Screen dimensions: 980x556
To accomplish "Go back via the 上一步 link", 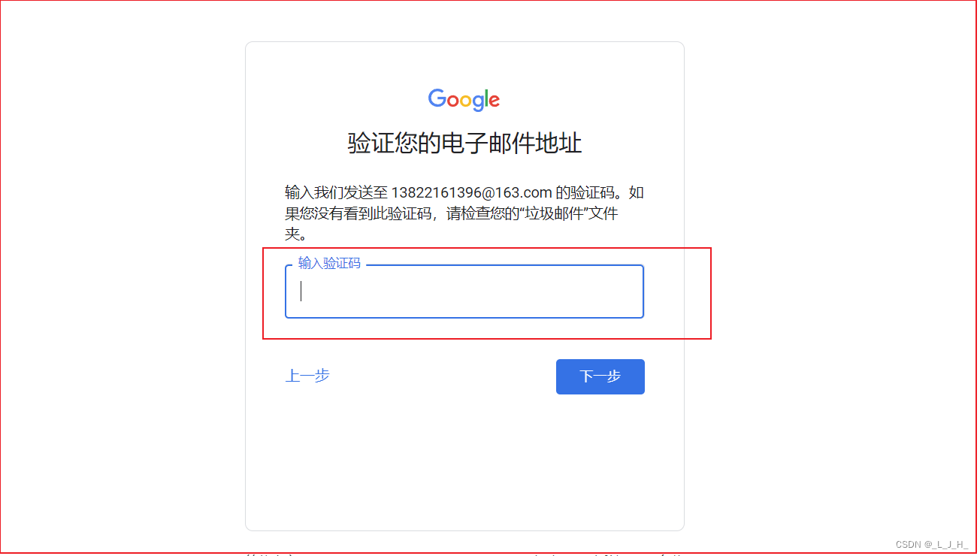I will coord(307,376).
